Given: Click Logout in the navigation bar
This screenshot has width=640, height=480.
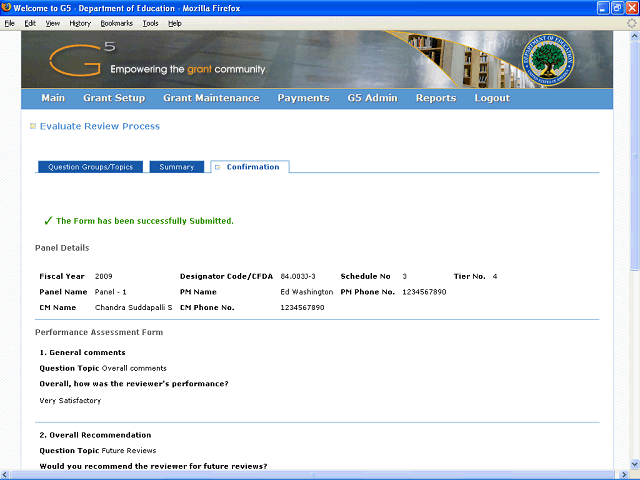Looking at the screenshot, I should click(492, 98).
